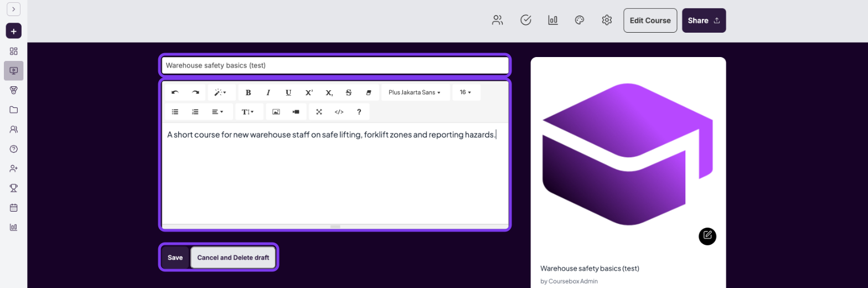Open the settings gear icon in top bar
The height and width of the screenshot is (288, 868).
pos(607,20)
